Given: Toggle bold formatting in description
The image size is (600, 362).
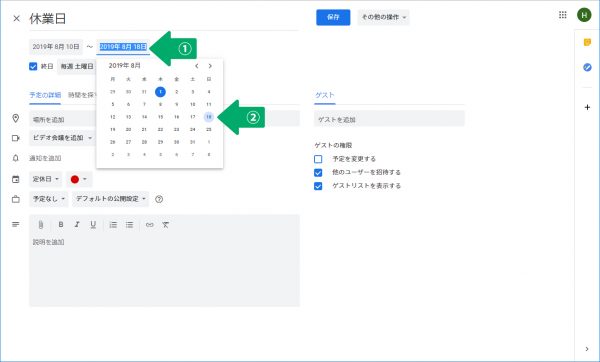Looking at the screenshot, I should pos(60,225).
